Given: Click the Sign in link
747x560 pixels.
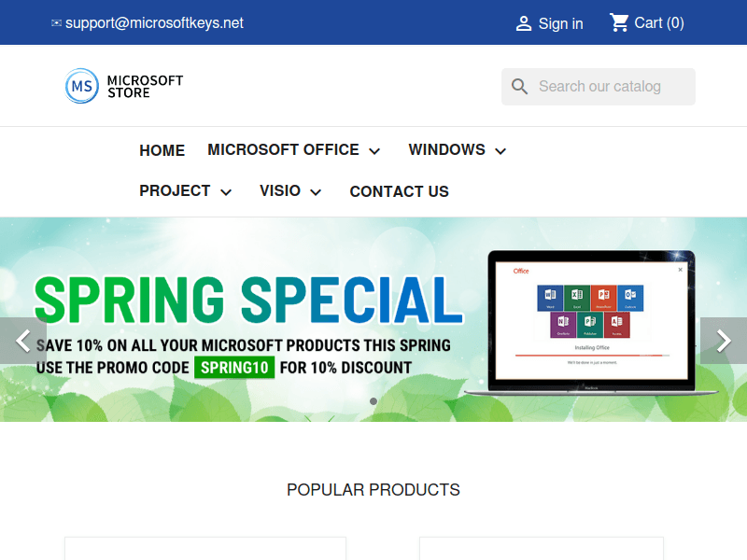Looking at the screenshot, I should 560,22.
